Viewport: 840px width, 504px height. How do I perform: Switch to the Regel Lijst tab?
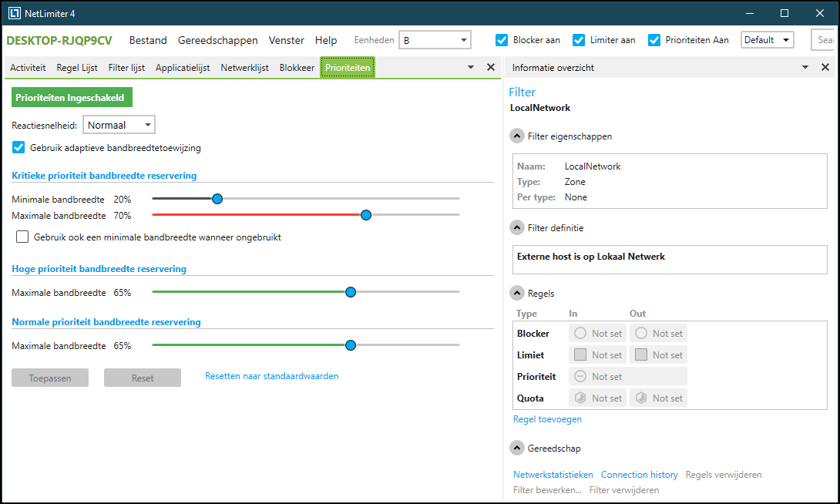(x=77, y=68)
